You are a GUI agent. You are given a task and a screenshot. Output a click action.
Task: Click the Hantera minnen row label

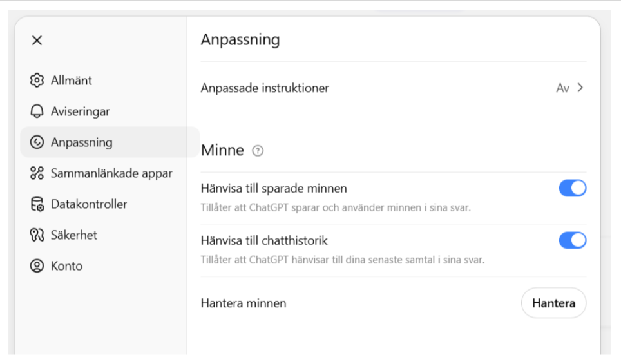pyautogui.click(x=244, y=303)
